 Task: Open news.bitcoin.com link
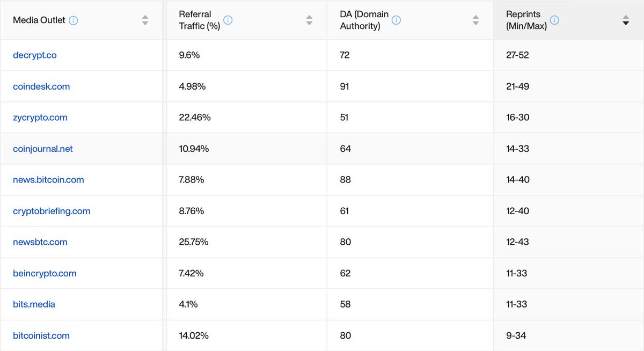tap(48, 180)
